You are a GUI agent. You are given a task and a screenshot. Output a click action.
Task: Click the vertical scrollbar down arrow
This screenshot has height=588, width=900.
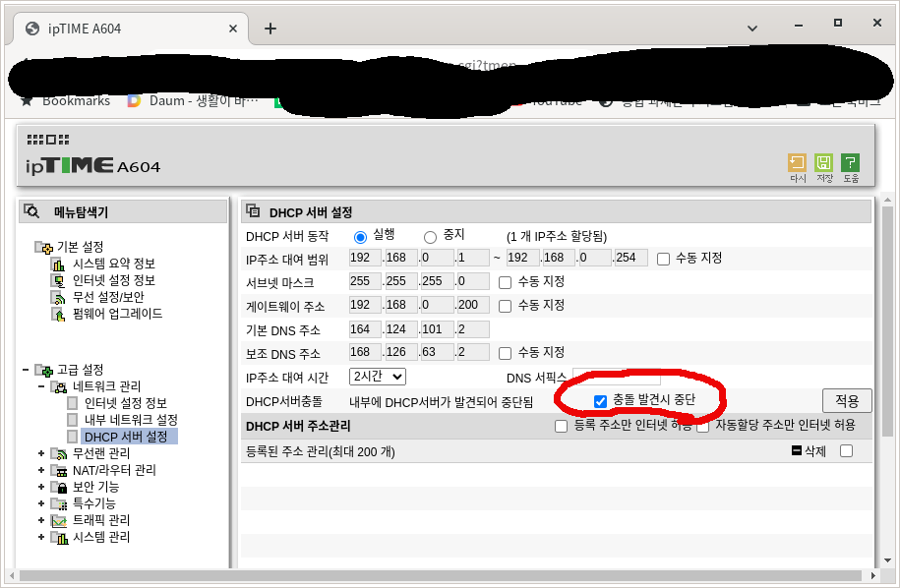[887, 560]
